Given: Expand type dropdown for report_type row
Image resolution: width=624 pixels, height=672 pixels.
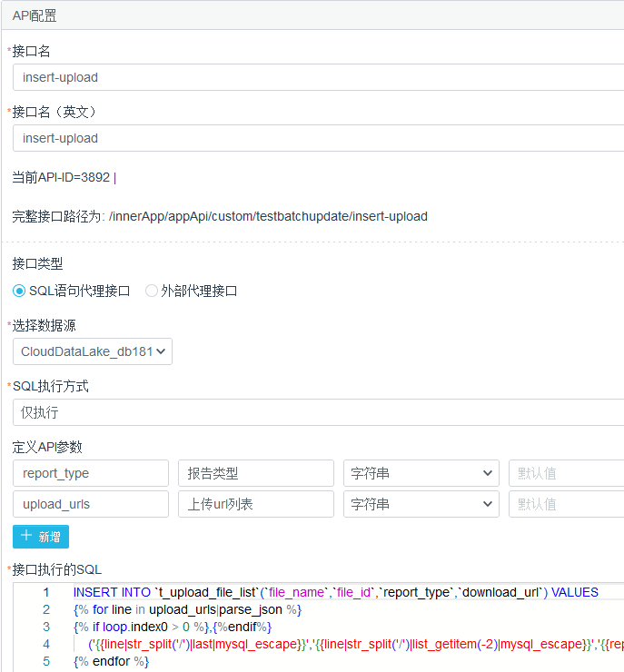Looking at the screenshot, I should point(421,473).
